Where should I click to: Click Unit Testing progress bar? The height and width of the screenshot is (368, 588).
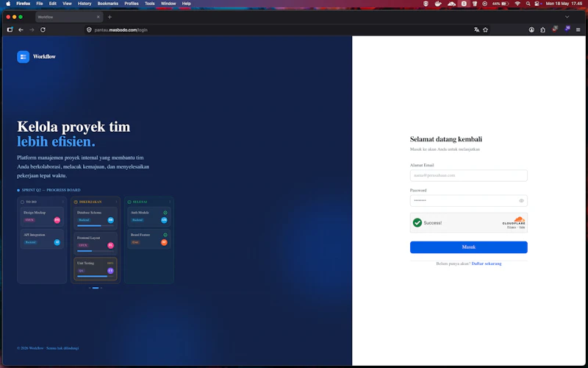[x=96, y=277]
